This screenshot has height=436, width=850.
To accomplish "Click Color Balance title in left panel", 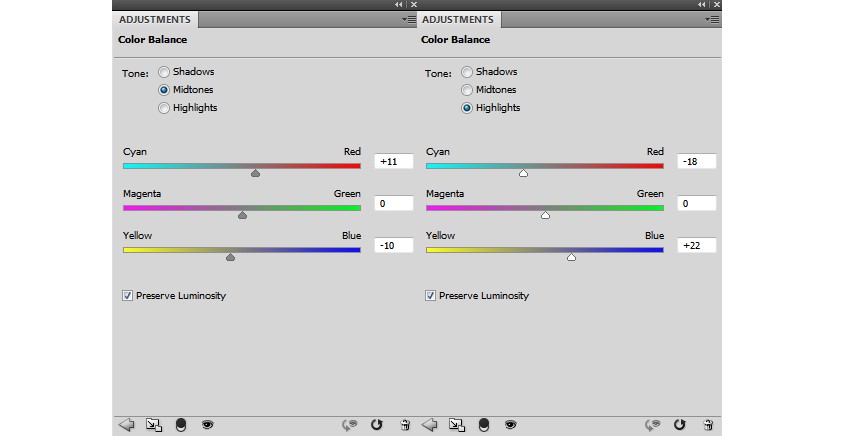I will [152, 40].
